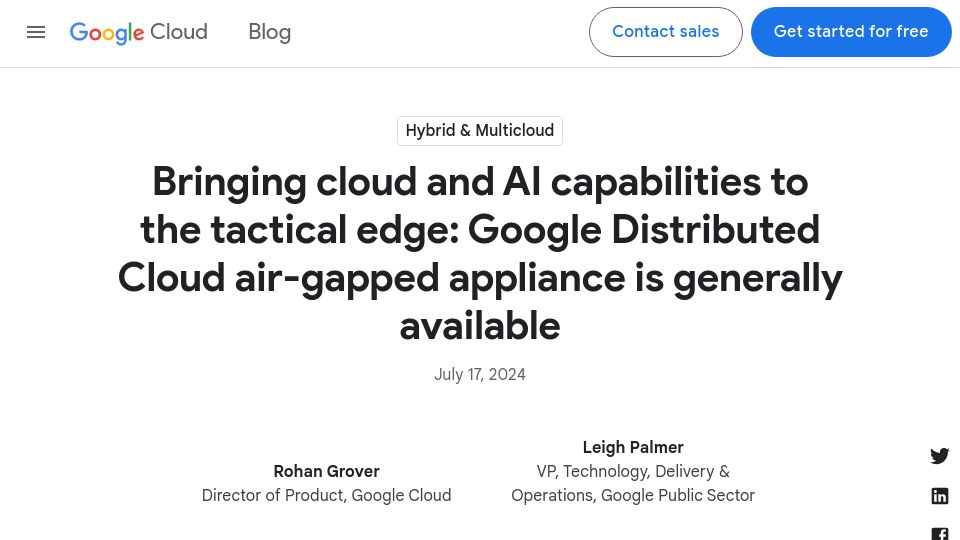Click author name Leigh Palmer

[633, 448]
